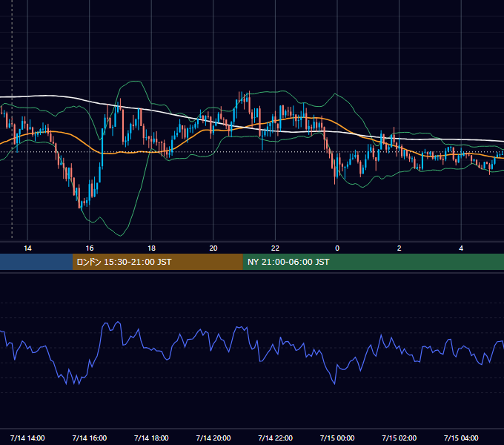
Task: Click the 14 hour axis label
Action: click(27, 248)
